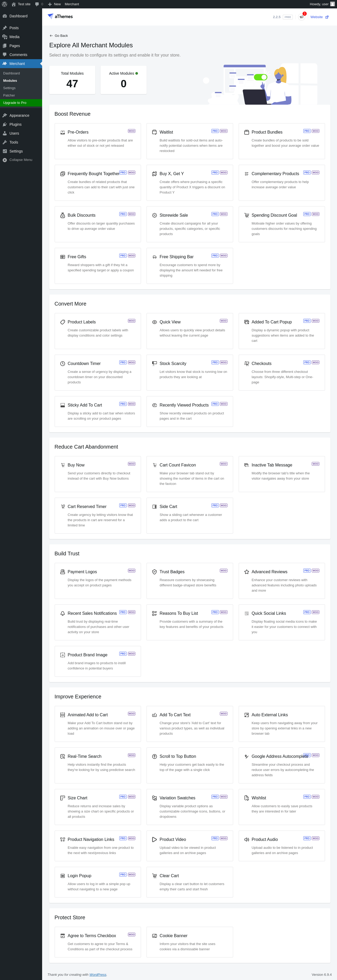337x980 pixels.
Task: Click the Trust Badges shield icon
Action: (x=154, y=572)
